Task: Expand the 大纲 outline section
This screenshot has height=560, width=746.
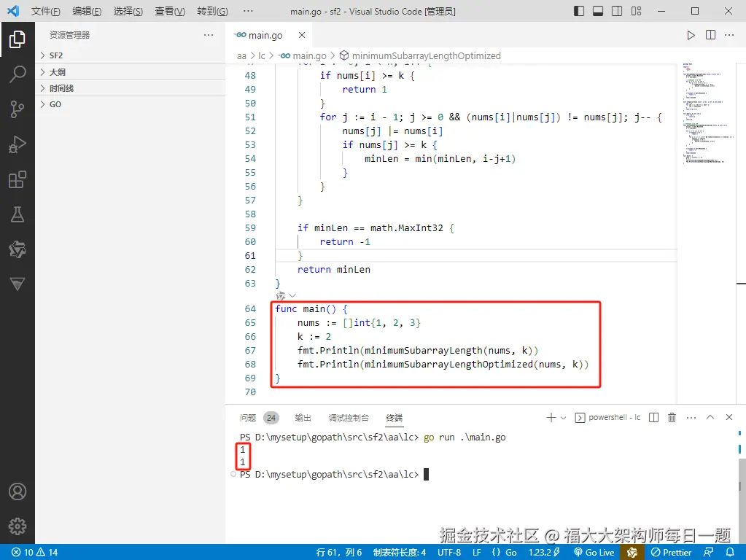Action: tap(131, 72)
